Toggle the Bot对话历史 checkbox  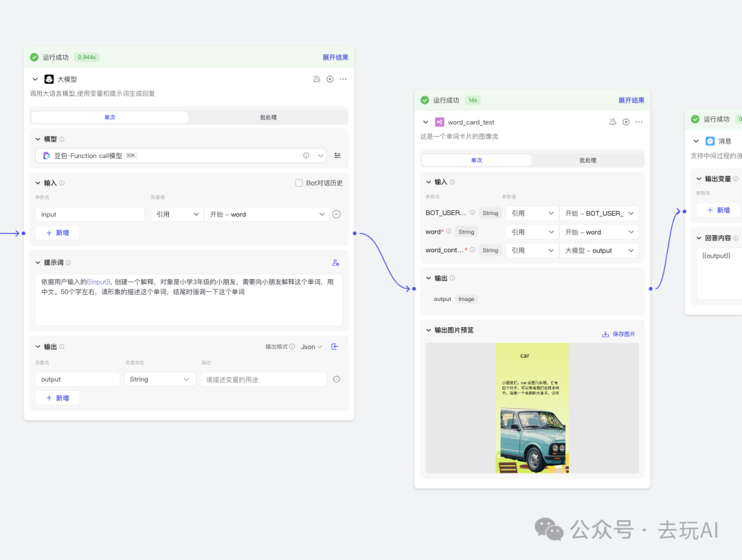point(299,183)
